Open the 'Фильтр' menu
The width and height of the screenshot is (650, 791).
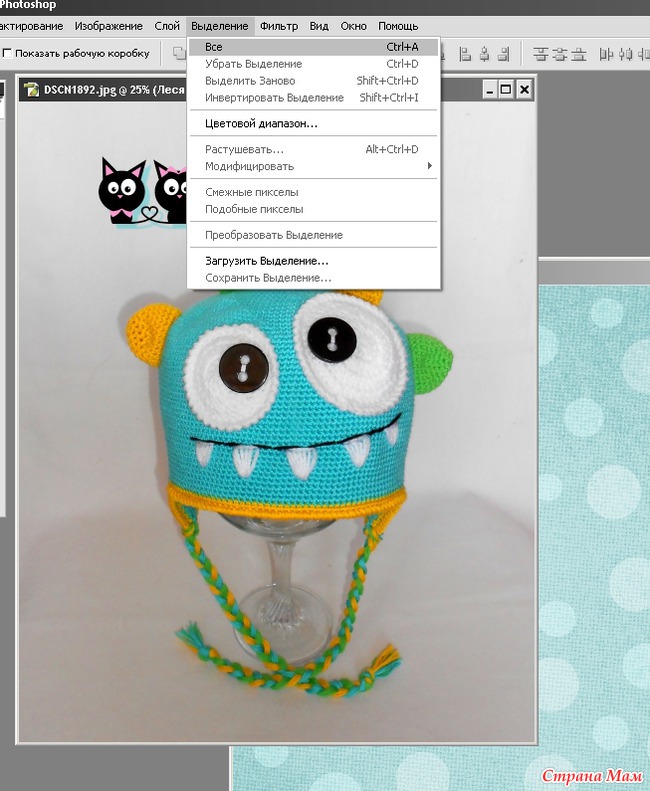(x=277, y=25)
